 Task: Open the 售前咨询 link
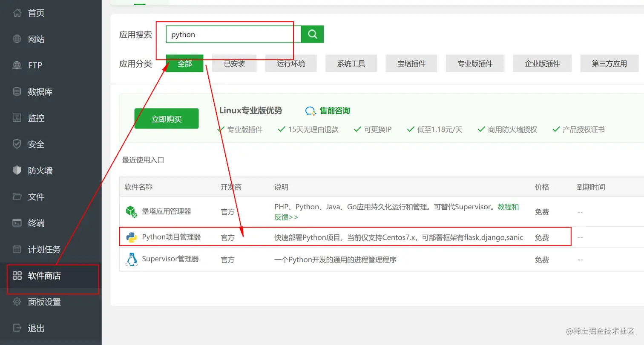point(335,111)
